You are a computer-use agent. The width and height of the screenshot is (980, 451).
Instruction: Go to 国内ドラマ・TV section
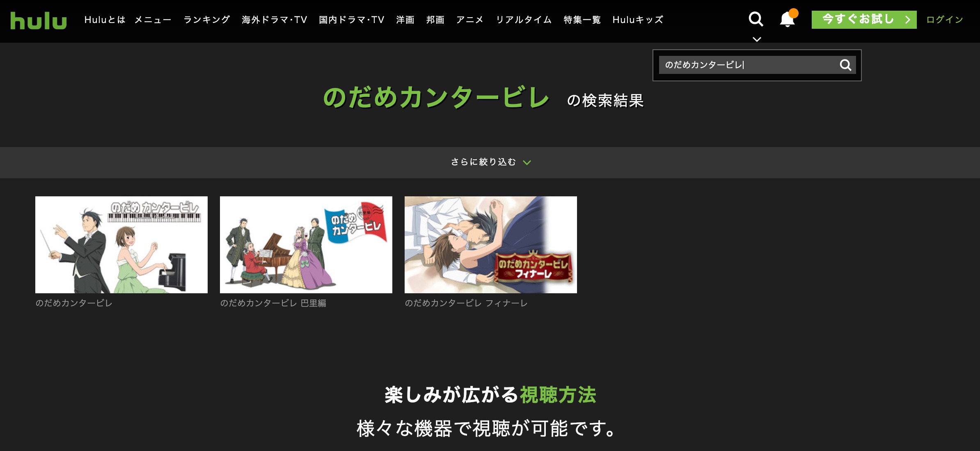pyautogui.click(x=351, y=20)
